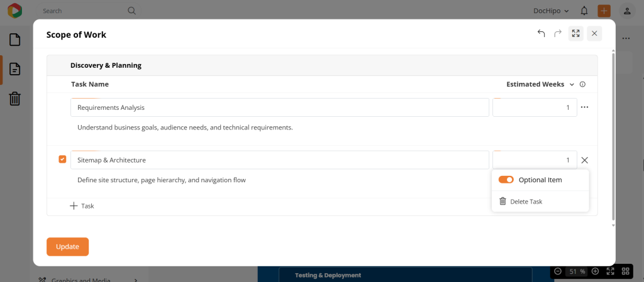Image resolution: width=644 pixels, height=282 pixels.
Task: Open more options for Requirements Analysis task
Action: click(584, 107)
